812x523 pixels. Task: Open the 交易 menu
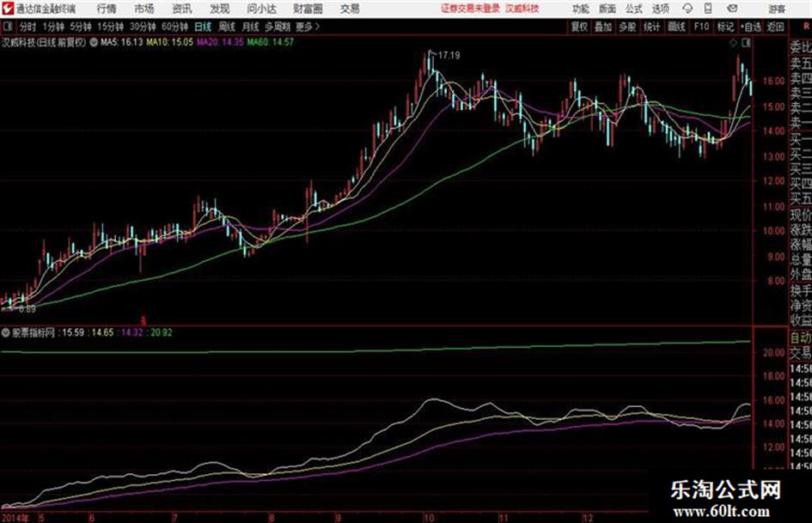[x=350, y=9]
